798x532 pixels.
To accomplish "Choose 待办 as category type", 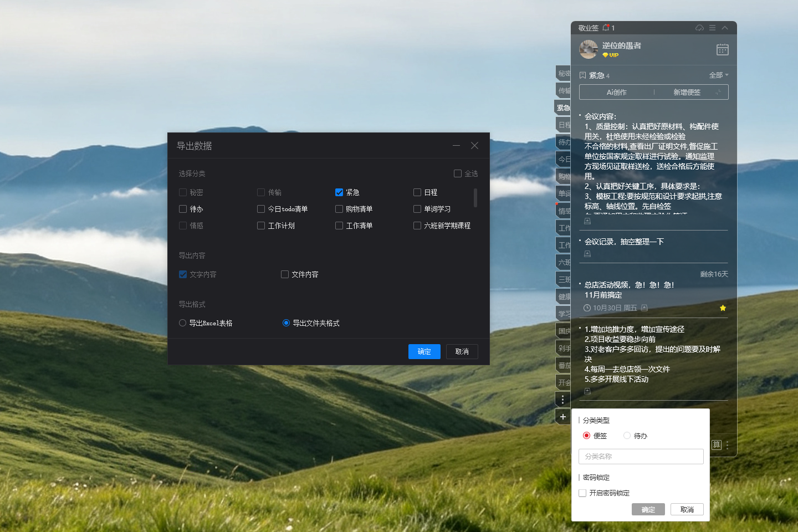I will coord(627,436).
